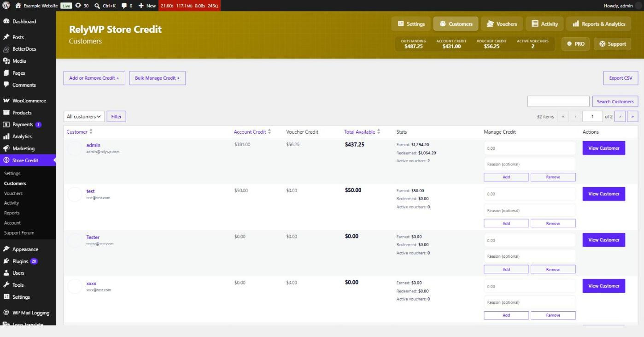Sort by Total Available column
644x337 pixels.
coord(362,132)
